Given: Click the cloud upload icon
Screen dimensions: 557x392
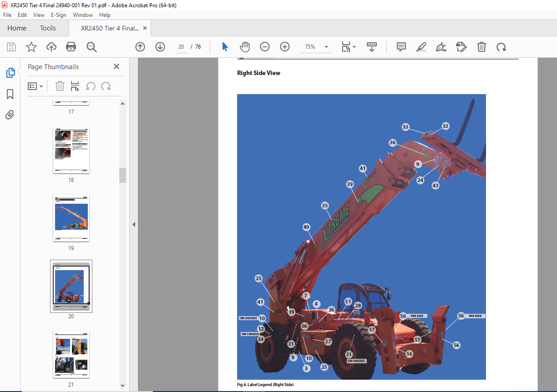Looking at the screenshot, I should (51, 47).
